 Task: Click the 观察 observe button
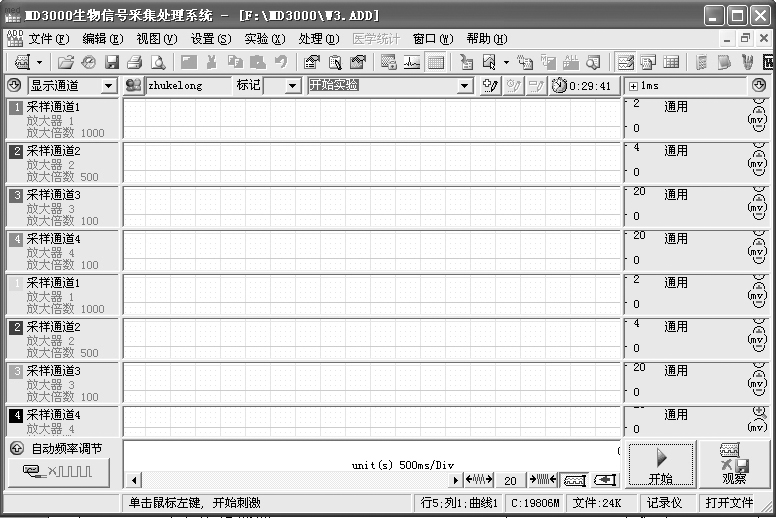click(x=734, y=465)
